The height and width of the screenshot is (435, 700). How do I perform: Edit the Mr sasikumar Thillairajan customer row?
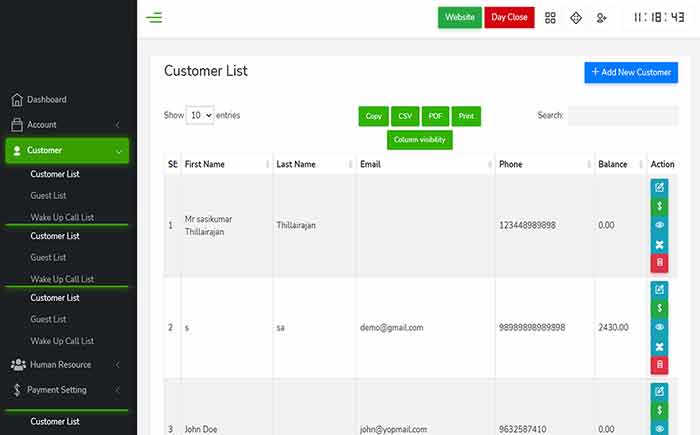tap(659, 187)
